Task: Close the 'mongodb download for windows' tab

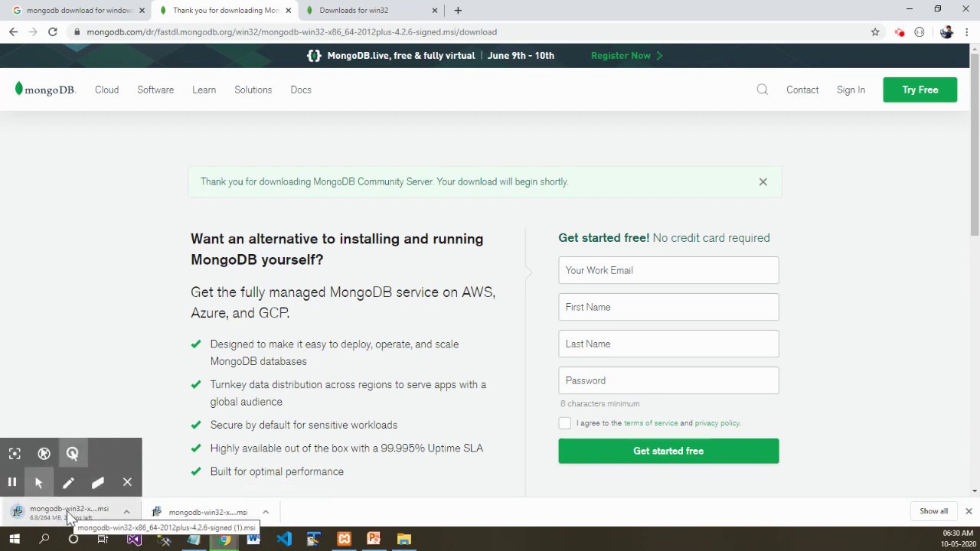Action: (142, 10)
